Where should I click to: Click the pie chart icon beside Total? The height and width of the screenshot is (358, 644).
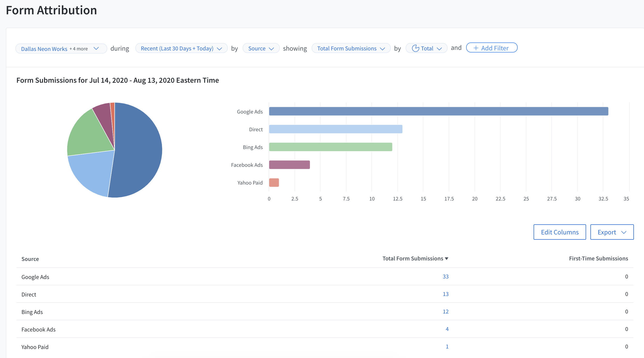[x=415, y=48]
